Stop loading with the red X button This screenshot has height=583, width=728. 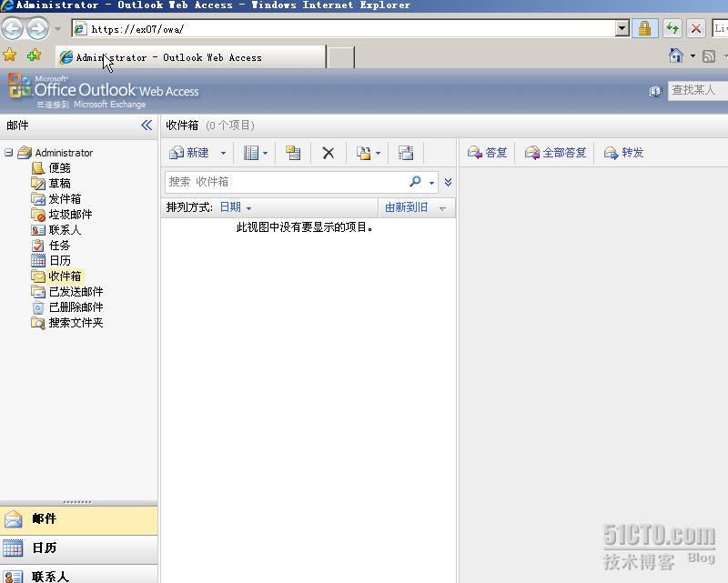point(696,29)
